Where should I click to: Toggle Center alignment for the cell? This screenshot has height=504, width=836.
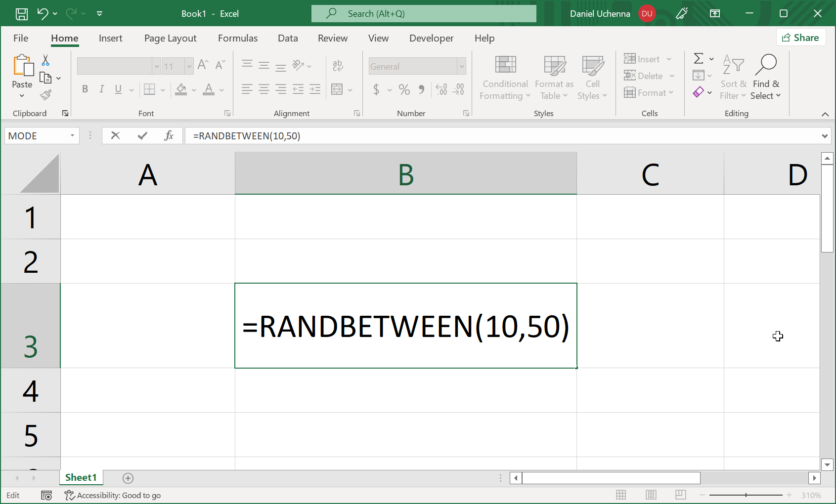tap(264, 89)
